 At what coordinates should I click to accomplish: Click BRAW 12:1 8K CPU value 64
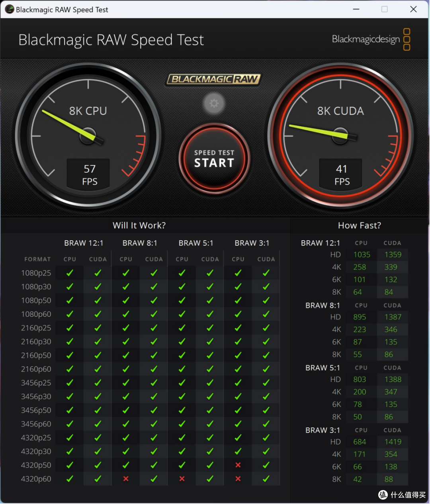click(358, 292)
